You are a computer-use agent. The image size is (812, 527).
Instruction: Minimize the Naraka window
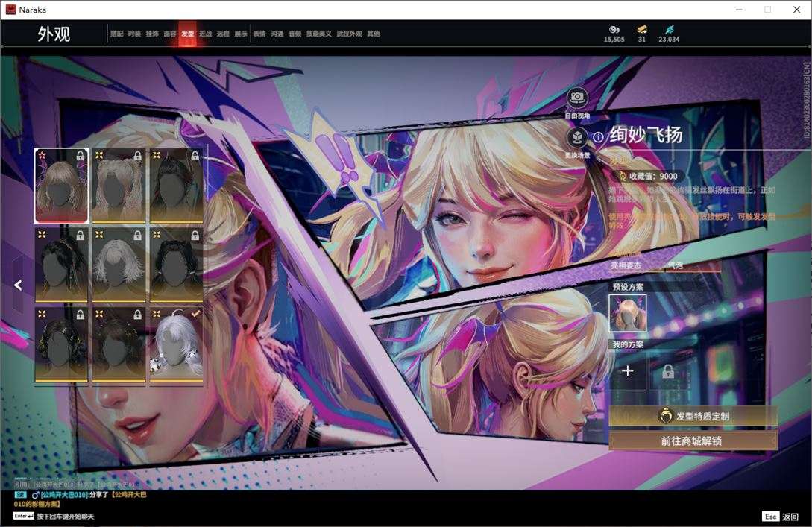pos(740,10)
